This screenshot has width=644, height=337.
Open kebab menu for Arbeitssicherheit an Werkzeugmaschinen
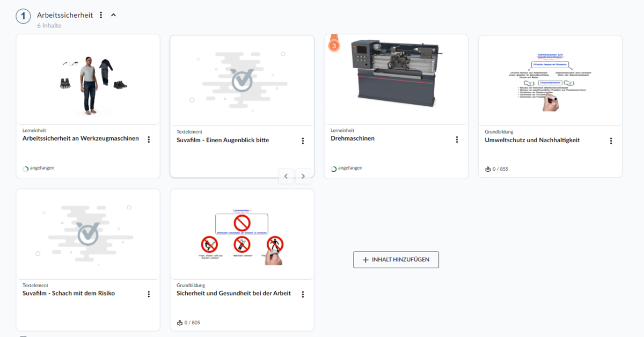pos(149,140)
